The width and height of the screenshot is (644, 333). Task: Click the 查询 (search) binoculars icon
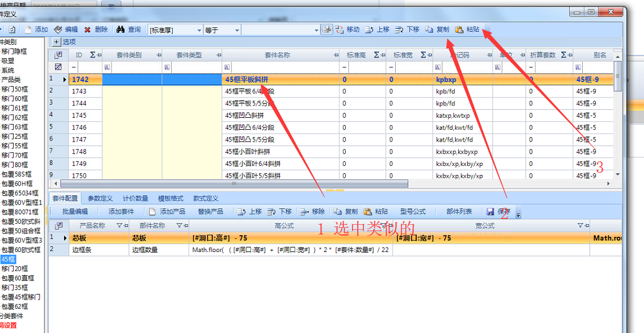point(121,29)
